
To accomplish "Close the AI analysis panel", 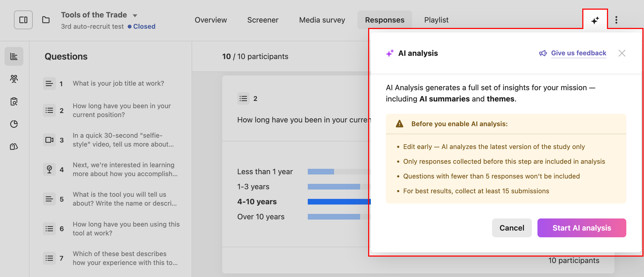I will (621, 53).
